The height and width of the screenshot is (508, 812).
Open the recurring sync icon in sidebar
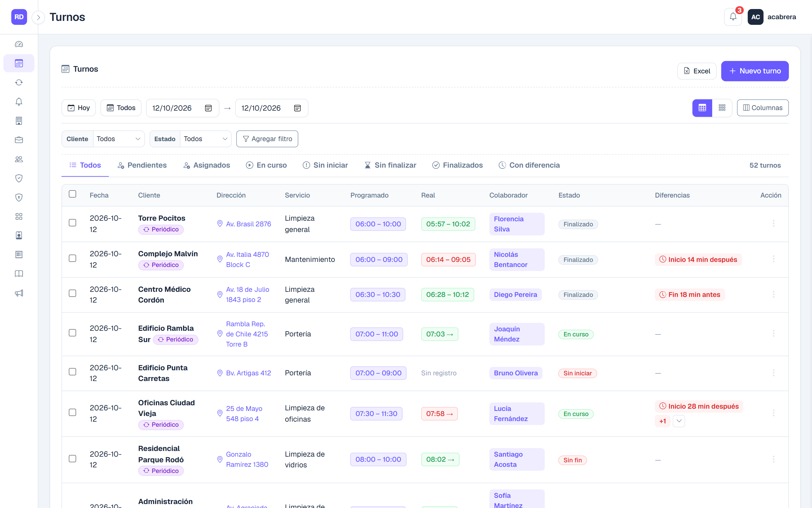(x=19, y=82)
